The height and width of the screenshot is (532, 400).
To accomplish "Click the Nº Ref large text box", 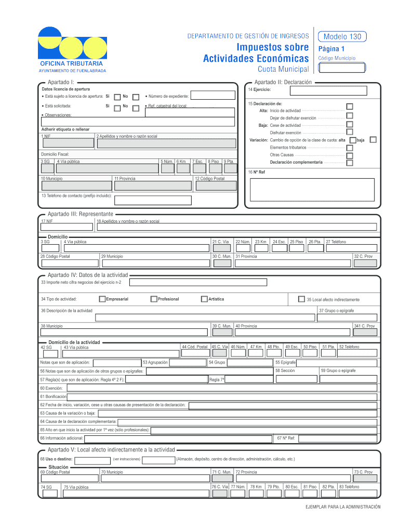I will tap(312, 190).
